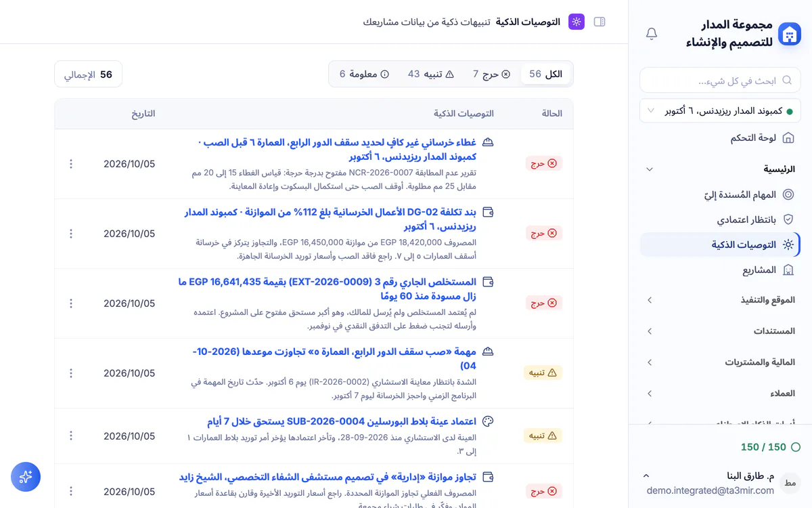The width and height of the screenshot is (812, 508).
Task: Open row menu for تجاوز موازنة إدارية
Action: (71, 492)
